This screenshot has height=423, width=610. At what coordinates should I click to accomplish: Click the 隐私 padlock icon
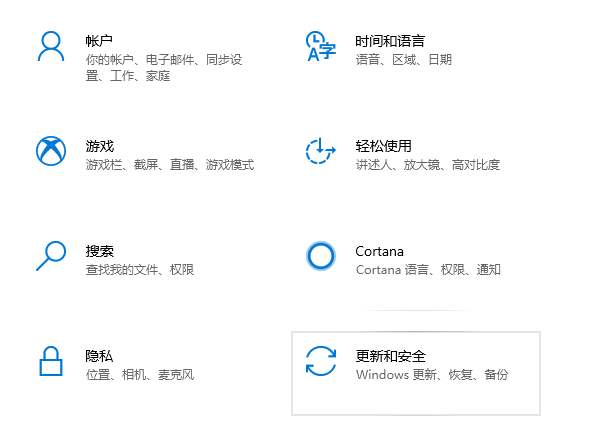click(x=51, y=361)
